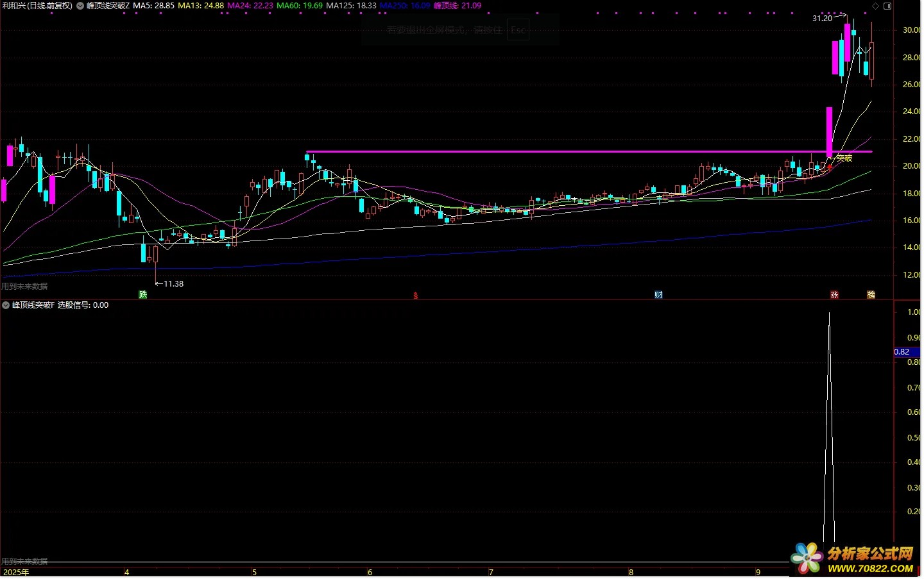924x579 pixels.
Task: Expand the 峰顶线突破F sub-indicator dropdown
Action: [6, 305]
